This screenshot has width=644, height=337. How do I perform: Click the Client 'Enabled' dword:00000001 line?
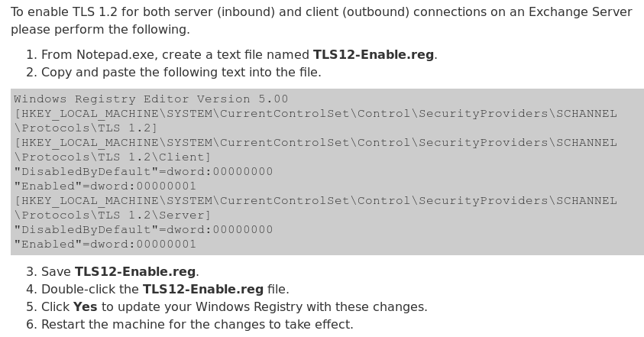pyautogui.click(x=105, y=186)
